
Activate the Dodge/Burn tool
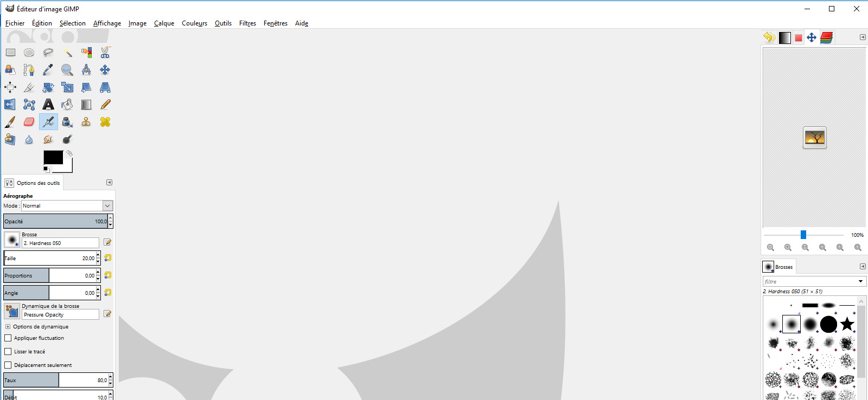67,139
